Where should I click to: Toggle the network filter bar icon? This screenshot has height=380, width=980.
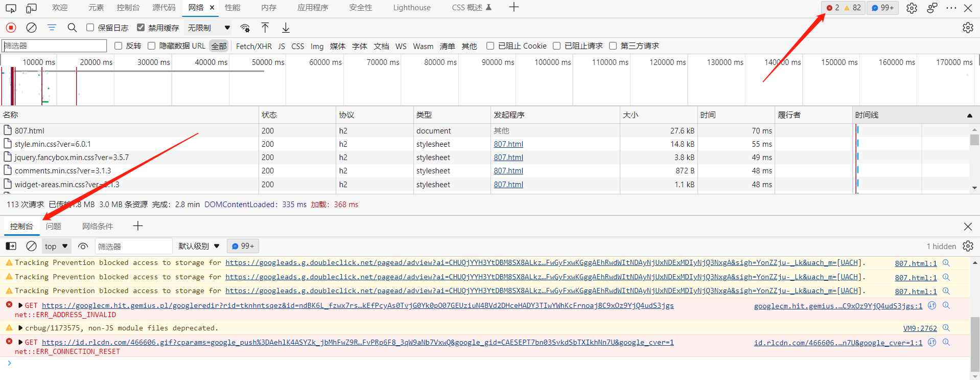pyautogui.click(x=52, y=28)
